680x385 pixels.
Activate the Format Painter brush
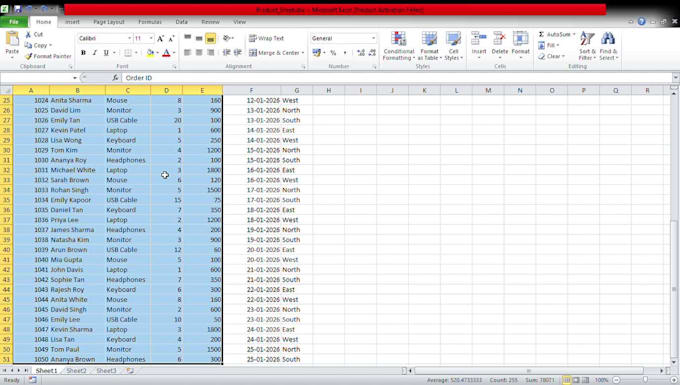click(x=29, y=56)
